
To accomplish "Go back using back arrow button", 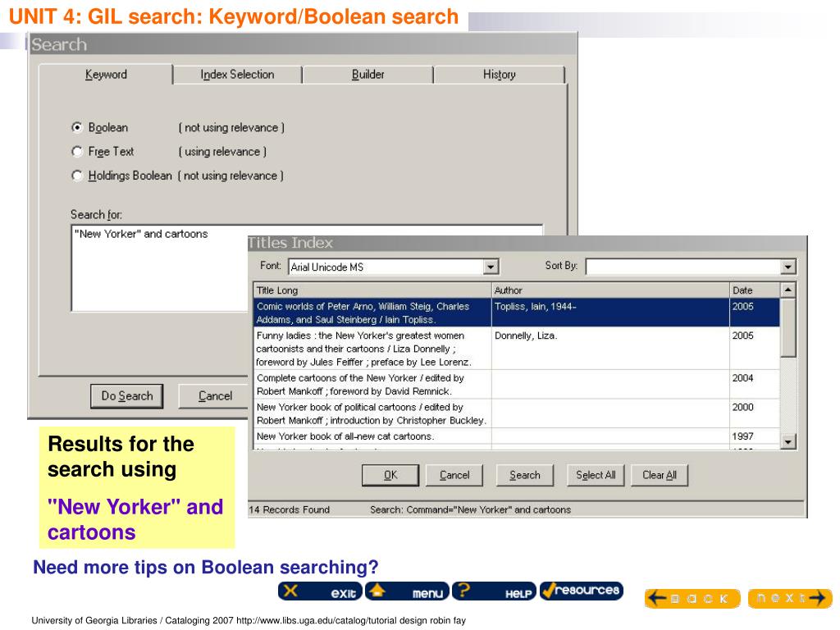I will (692, 598).
